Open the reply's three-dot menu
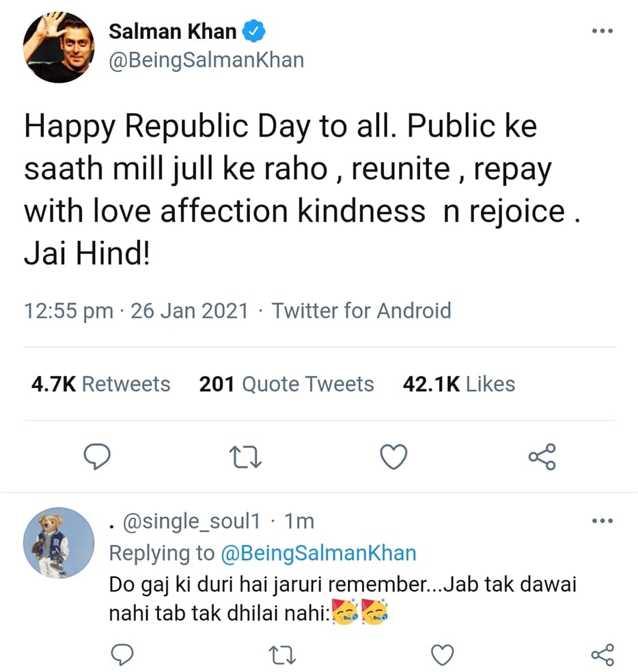This screenshot has height=672, width=638. (602, 522)
